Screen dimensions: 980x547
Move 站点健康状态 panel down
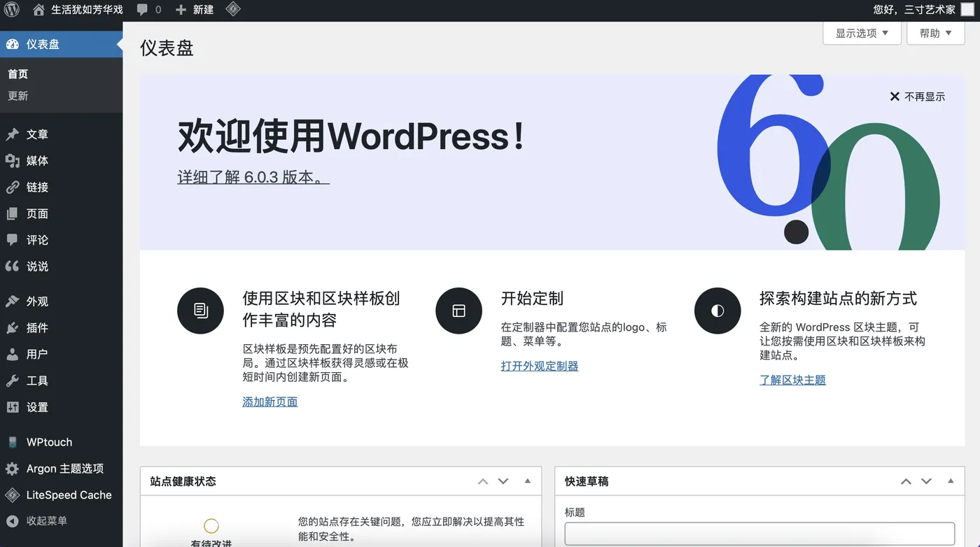[503, 481]
